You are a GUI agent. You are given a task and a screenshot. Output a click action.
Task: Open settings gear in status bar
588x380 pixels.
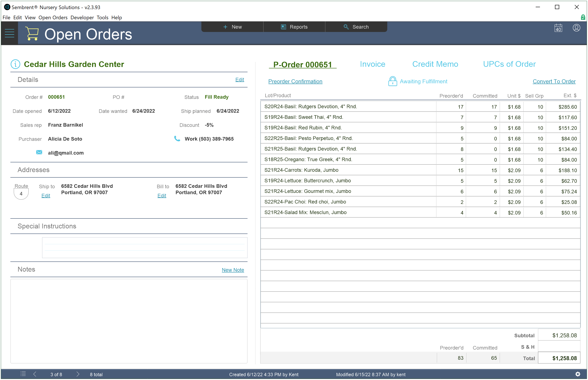click(x=578, y=374)
